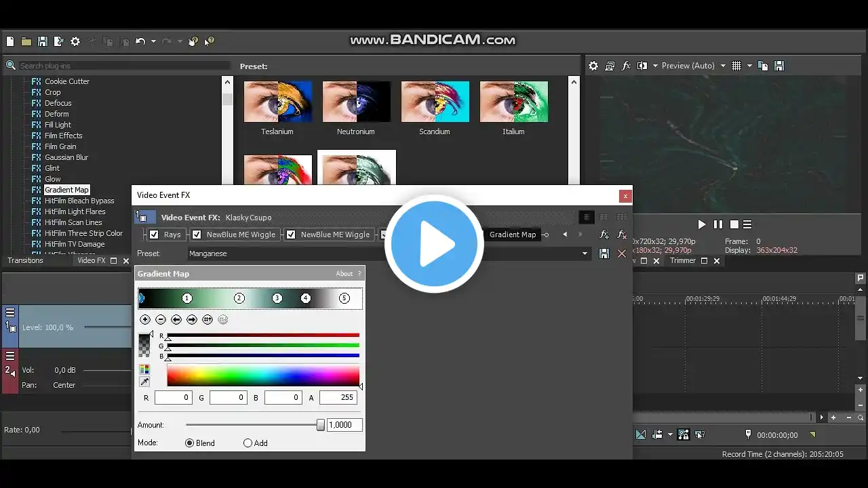Image resolution: width=868 pixels, height=488 pixels.
Task: Toggle video output FX in the preview toolbar
Action: pyautogui.click(x=626, y=66)
